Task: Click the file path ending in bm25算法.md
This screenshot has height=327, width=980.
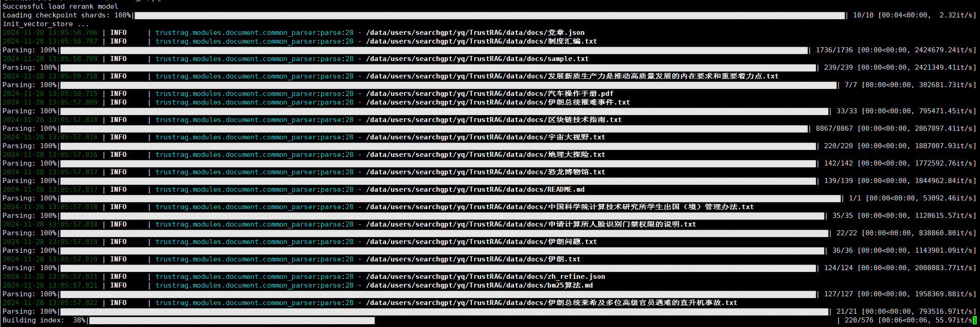Action: point(479,285)
